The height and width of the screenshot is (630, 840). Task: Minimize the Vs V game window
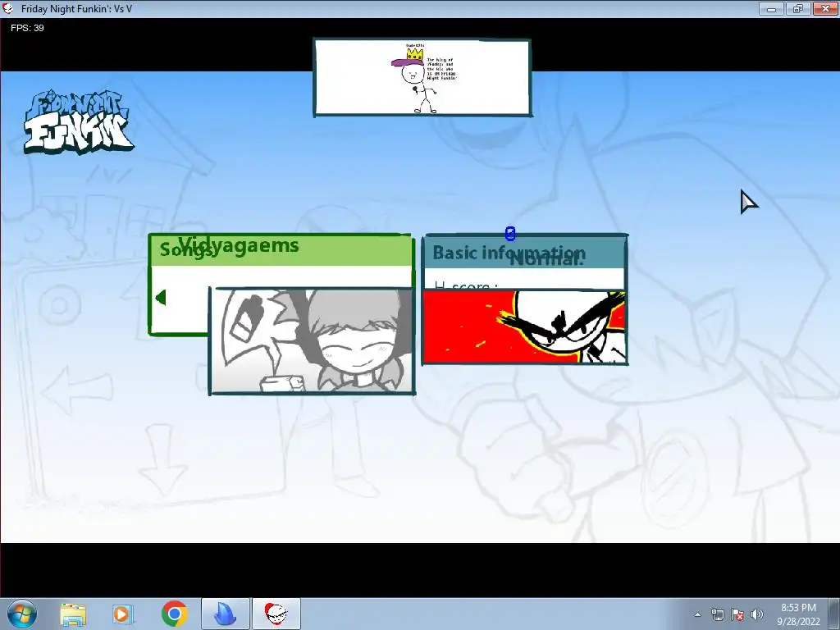coord(771,8)
